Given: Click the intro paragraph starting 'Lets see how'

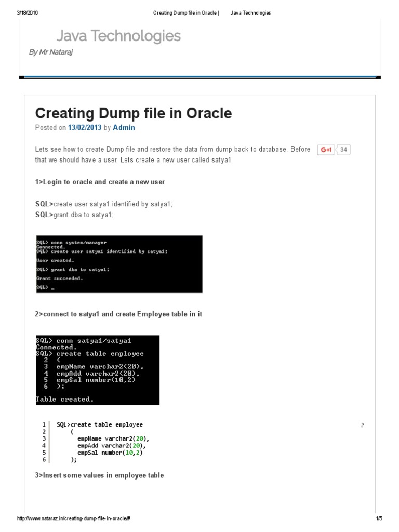Looking at the screenshot, I should 172,154.
